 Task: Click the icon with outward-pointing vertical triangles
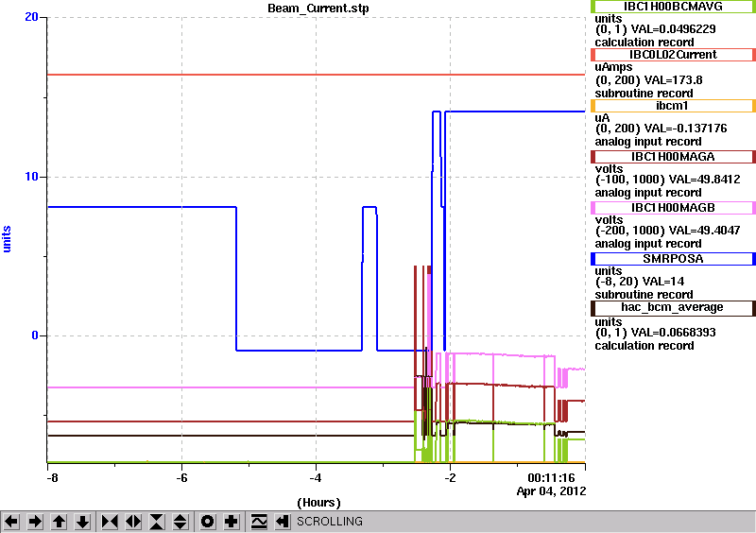point(180,522)
